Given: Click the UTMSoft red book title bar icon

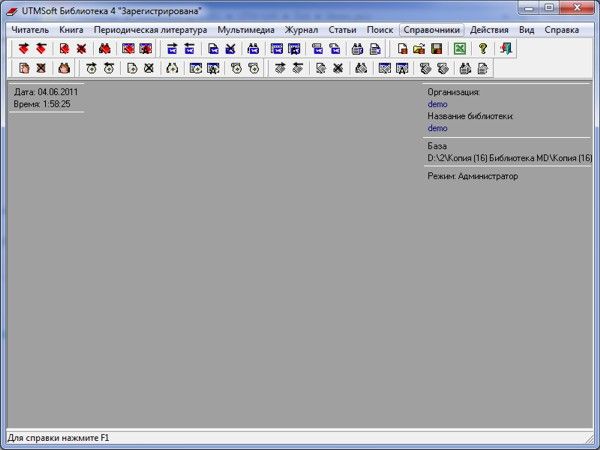Looking at the screenshot, I should coord(12,11).
